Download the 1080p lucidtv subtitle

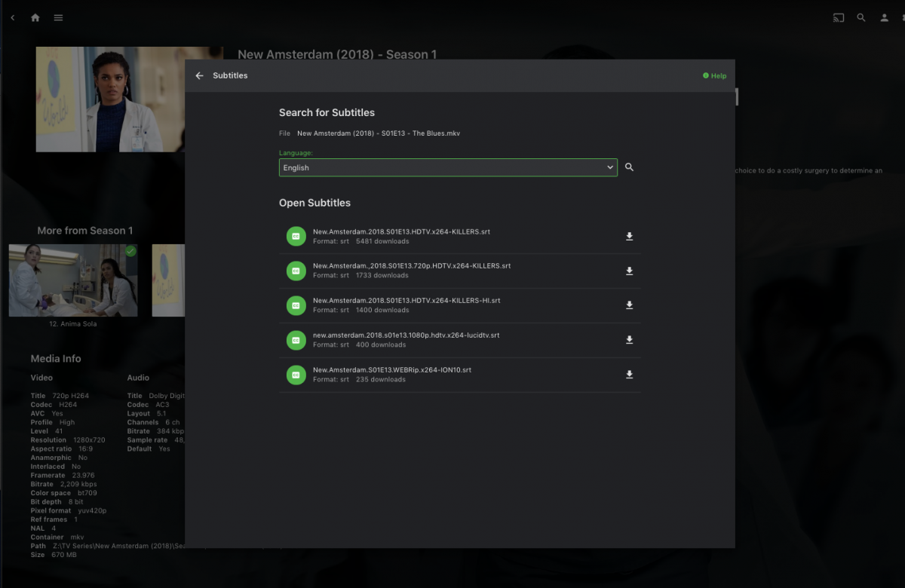coord(630,340)
